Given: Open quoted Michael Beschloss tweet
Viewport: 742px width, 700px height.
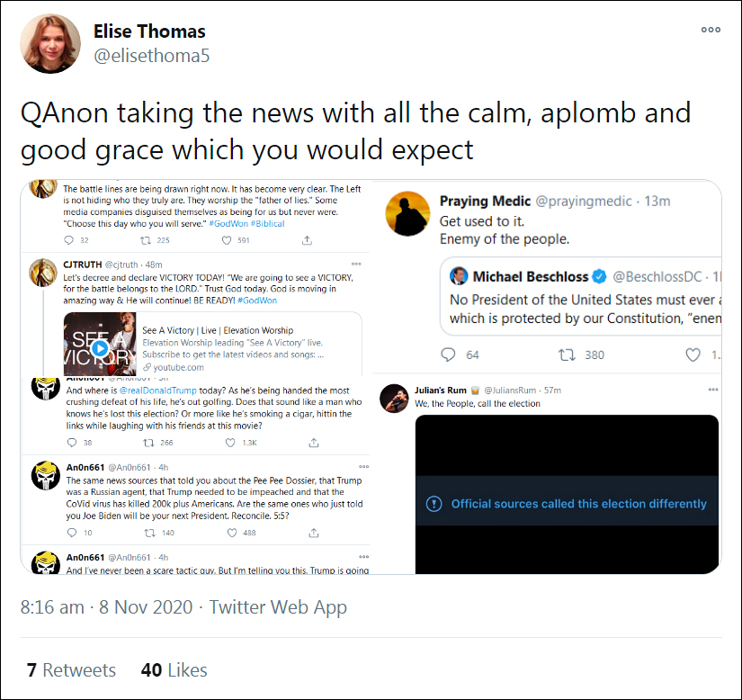Looking at the screenshot, I should [581, 297].
